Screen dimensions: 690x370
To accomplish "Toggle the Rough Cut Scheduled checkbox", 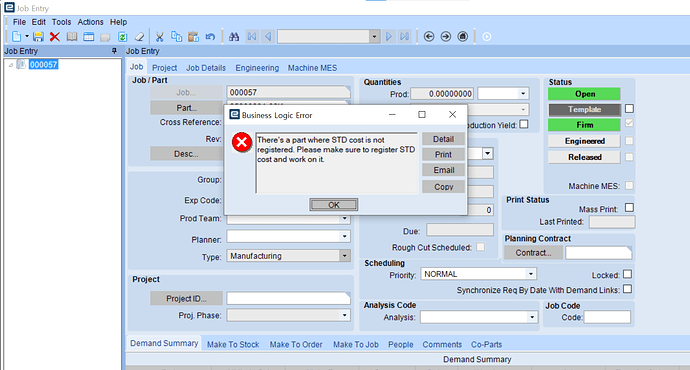I will (481, 247).
